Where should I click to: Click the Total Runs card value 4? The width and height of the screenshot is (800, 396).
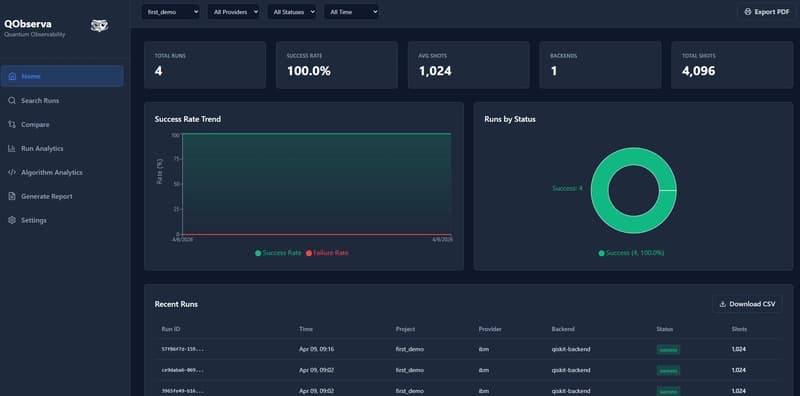159,71
